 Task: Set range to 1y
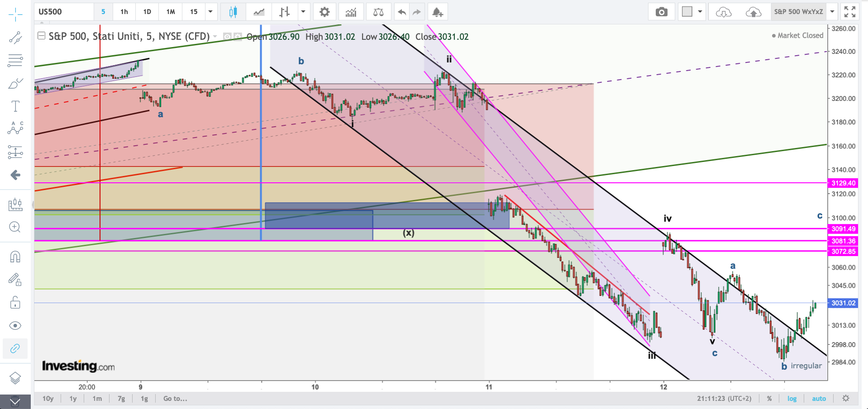tap(73, 399)
